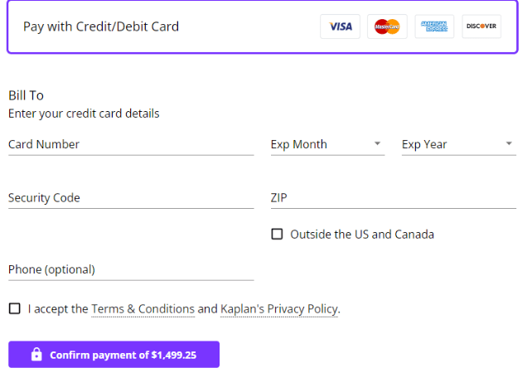The width and height of the screenshot is (532, 392).
Task: Focus the Card Number field
Action: pos(131,145)
